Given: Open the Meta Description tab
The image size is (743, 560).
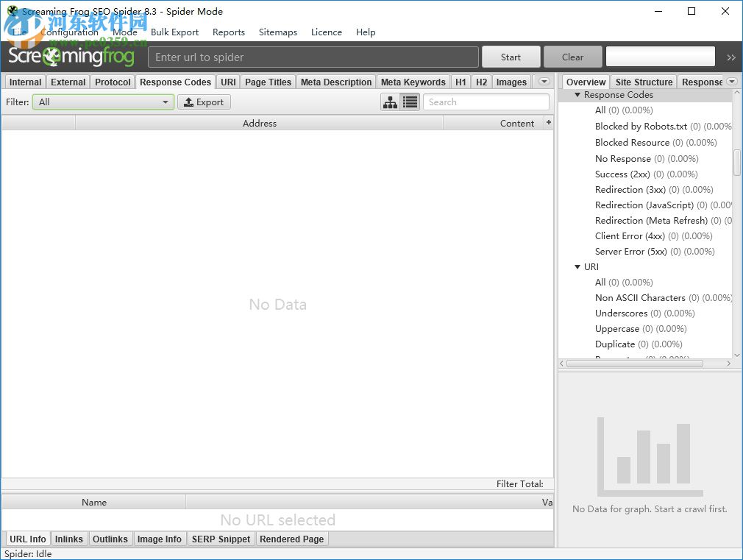Looking at the screenshot, I should (336, 82).
